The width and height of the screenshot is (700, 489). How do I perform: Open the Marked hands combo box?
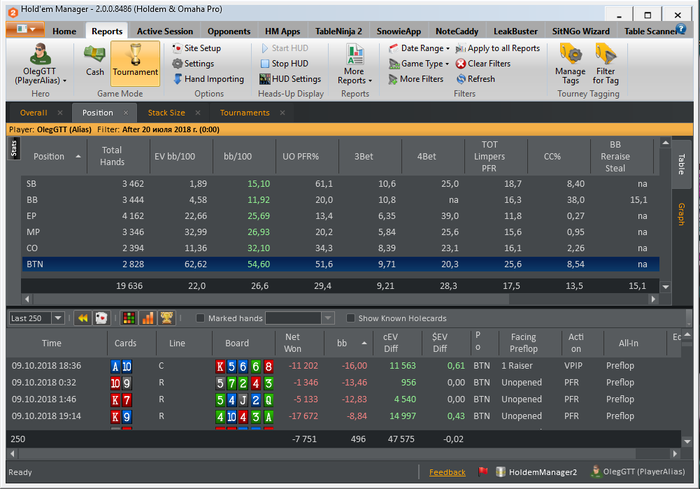tap(300, 318)
